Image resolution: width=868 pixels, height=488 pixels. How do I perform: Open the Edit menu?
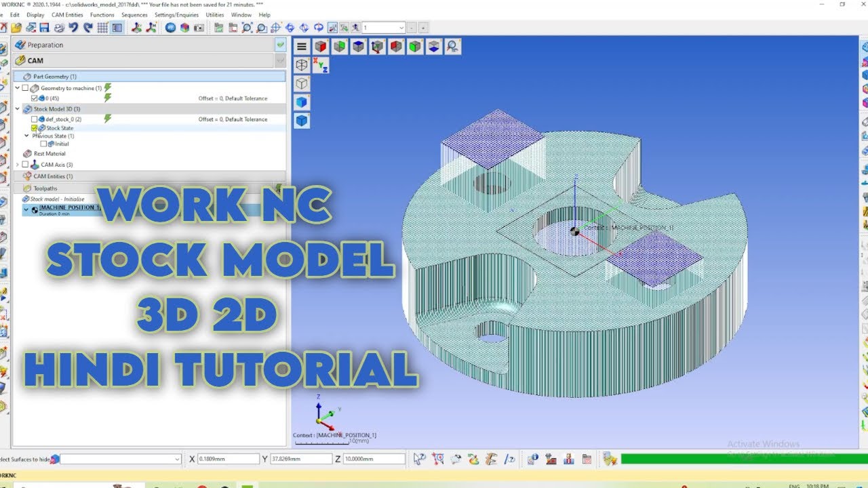[15, 14]
